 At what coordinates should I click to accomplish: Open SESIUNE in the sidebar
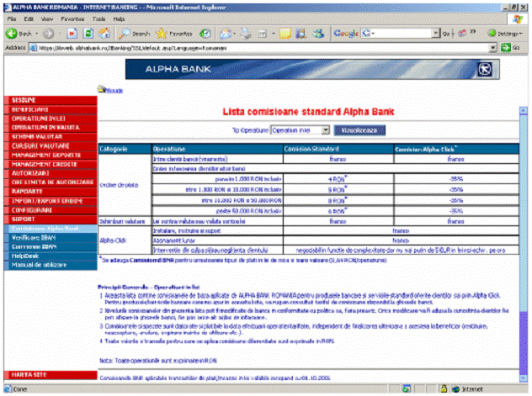[x=51, y=100]
